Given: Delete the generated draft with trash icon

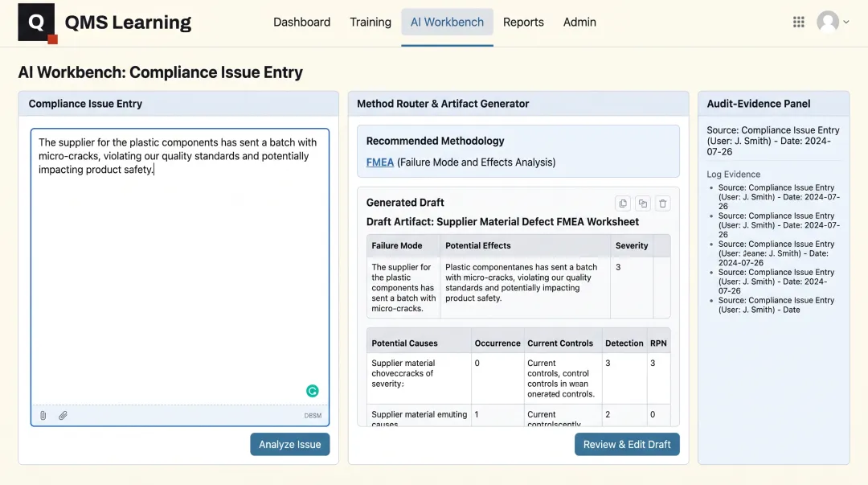Looking at the screenshot, I should pos(662,203).
